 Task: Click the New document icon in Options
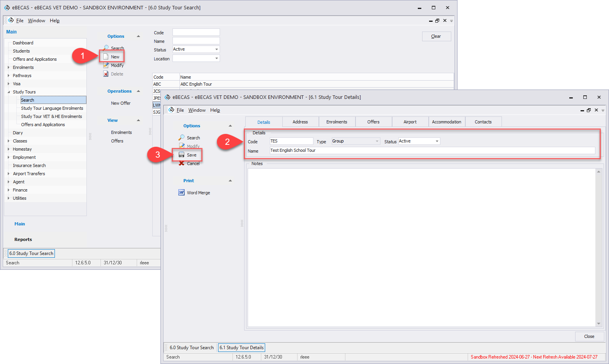(106, 57)
